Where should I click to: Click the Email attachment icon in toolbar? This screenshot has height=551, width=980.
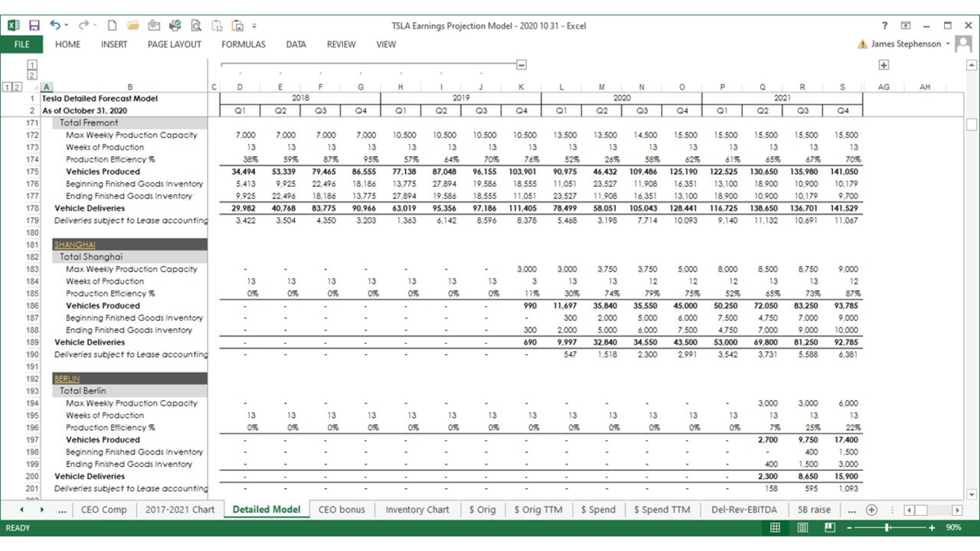tap(154, 26)
